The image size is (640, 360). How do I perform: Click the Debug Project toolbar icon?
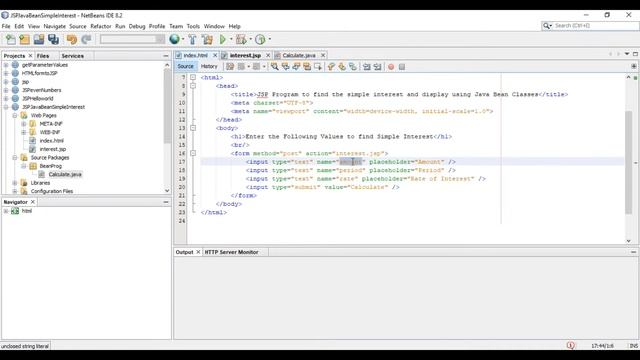pyautogui.click(x=241, y=40)
